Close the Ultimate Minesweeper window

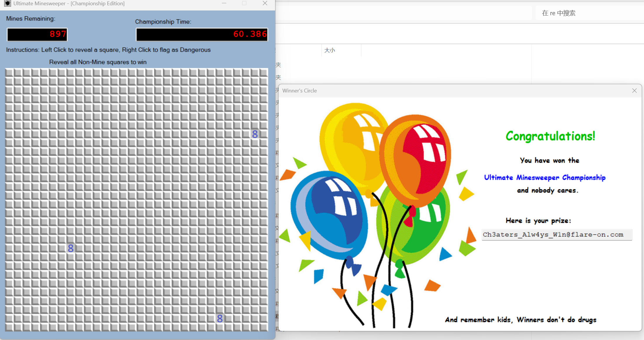[x=265, y=4]
